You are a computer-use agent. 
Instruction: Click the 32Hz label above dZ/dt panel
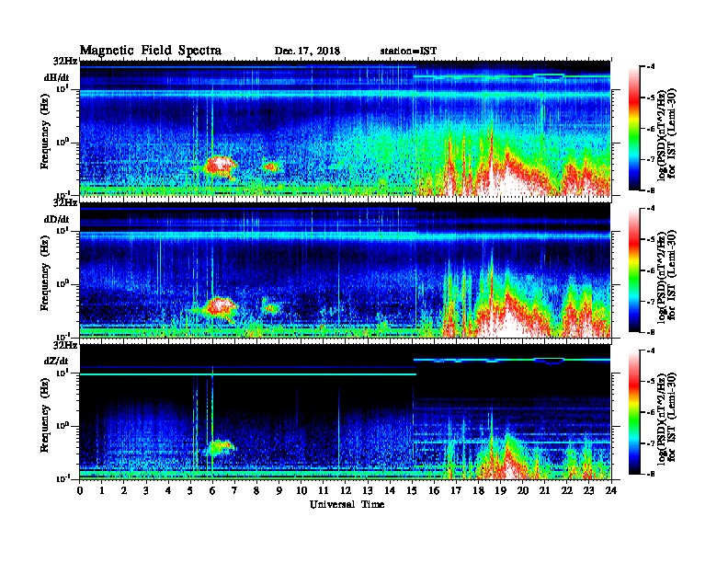65,345
